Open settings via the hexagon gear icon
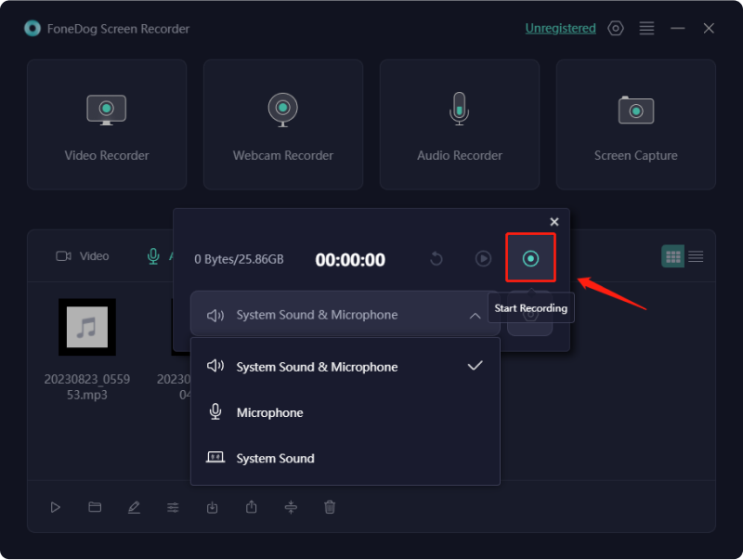Image resolution: width=743 pixels, height=560 pixels. tap(616, 29)
